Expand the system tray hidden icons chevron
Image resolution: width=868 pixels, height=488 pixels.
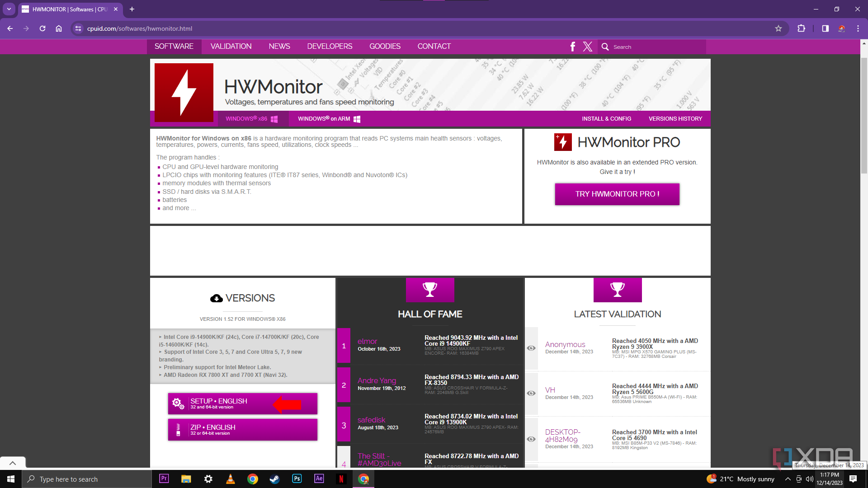click(x=788, y=479)
